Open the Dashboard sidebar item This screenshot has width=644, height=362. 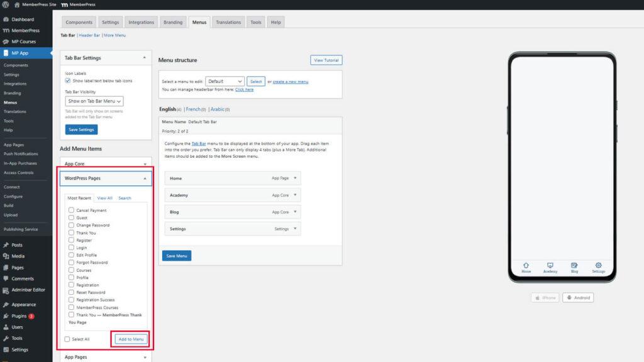(23, 19)
